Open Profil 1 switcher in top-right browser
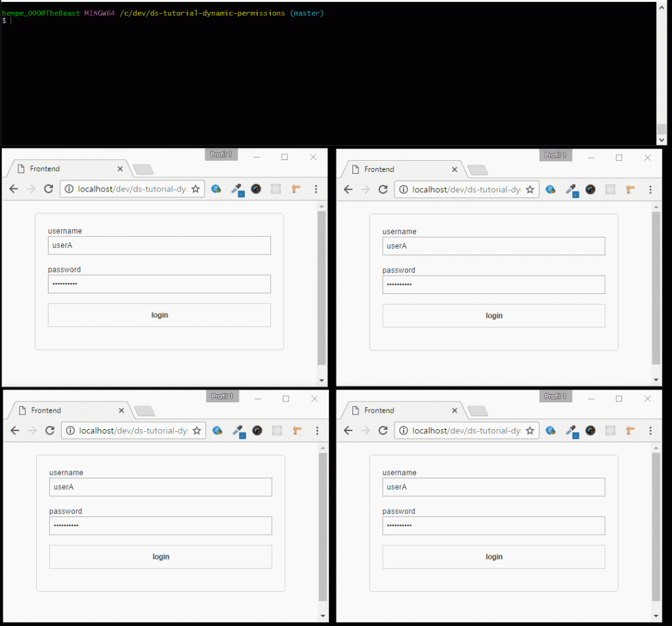This screenshot has width=672, height=626. [x=555, y=156]
